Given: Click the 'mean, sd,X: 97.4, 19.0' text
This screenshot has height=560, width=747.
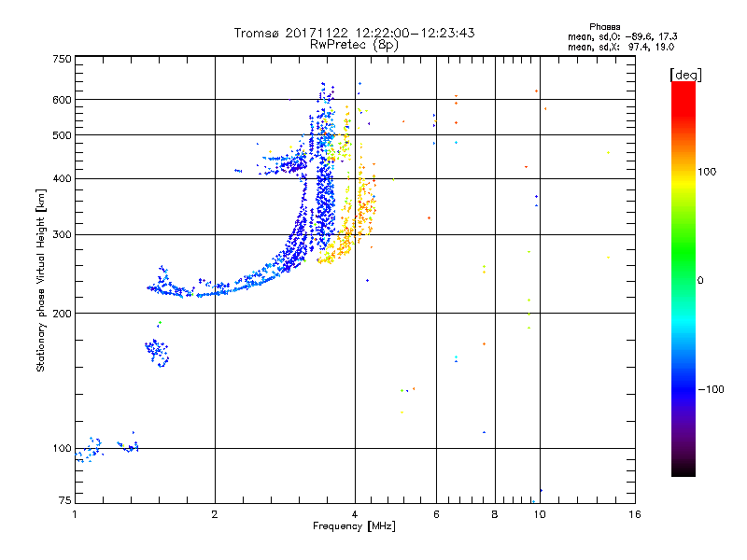Looking at the screenshot, I should click(x=621, y=47).
